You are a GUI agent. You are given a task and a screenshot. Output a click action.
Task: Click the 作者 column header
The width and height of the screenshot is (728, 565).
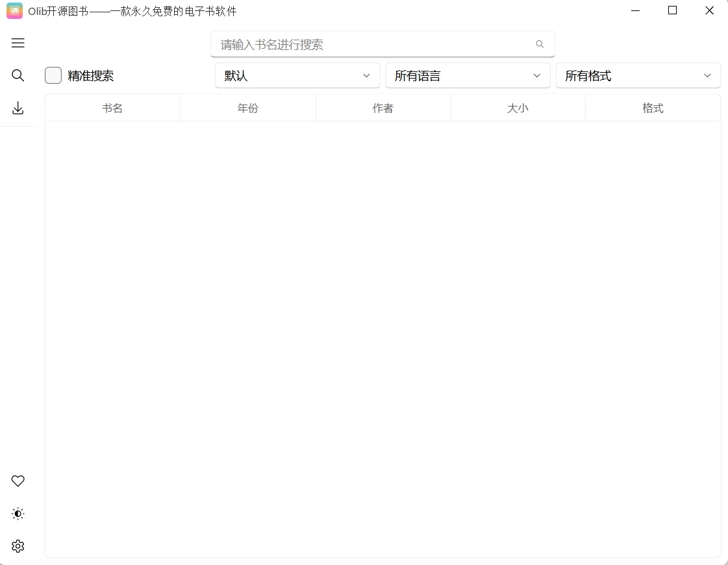point(383,108)
